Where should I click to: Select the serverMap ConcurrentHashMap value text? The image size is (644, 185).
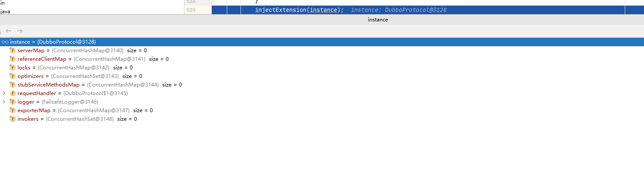tap(88, 51)
